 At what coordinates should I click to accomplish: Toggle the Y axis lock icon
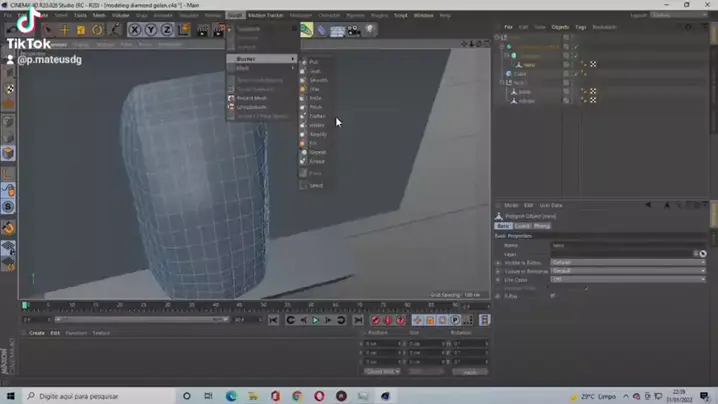[x=151, y=30]
